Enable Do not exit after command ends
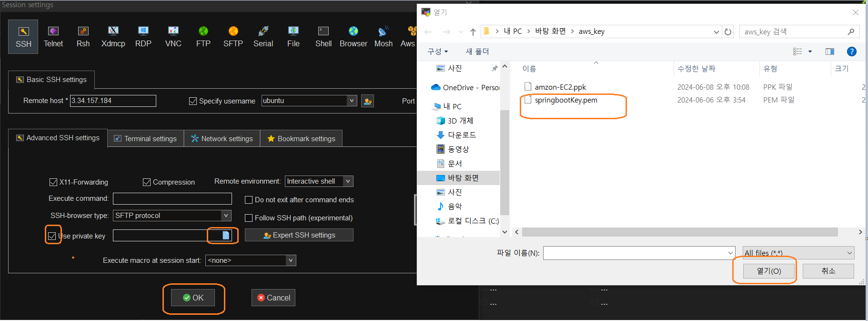Screen dimensions: 868x321 249,200
